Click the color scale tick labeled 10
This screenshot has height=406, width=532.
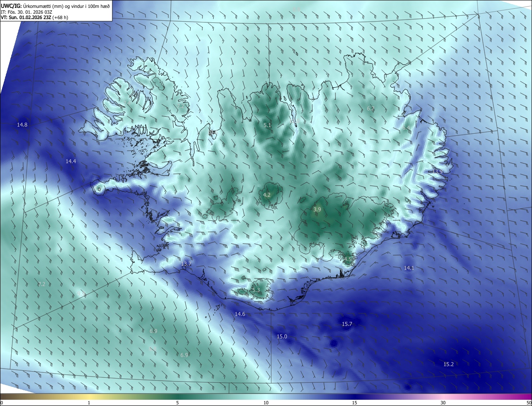tap(266, 403)
